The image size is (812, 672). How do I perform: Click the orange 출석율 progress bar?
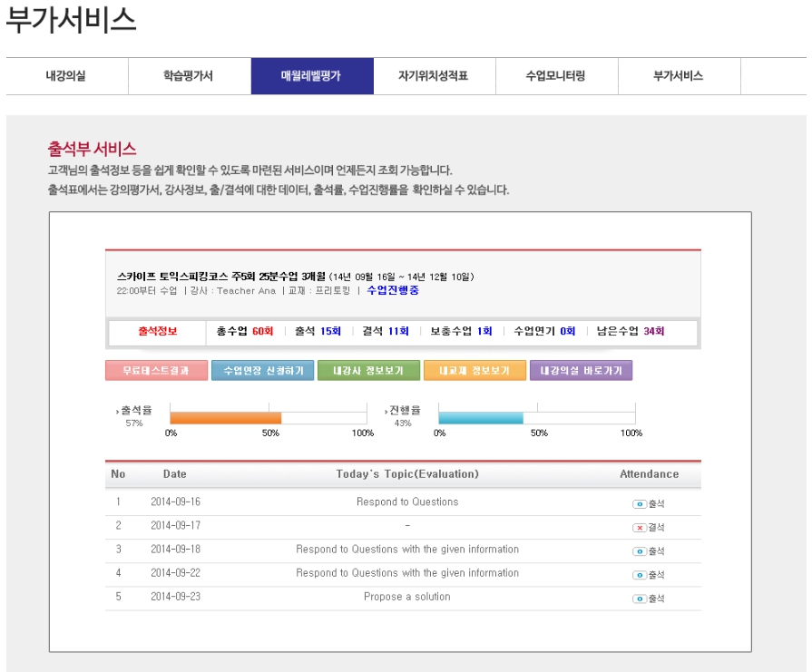[225, 417]
